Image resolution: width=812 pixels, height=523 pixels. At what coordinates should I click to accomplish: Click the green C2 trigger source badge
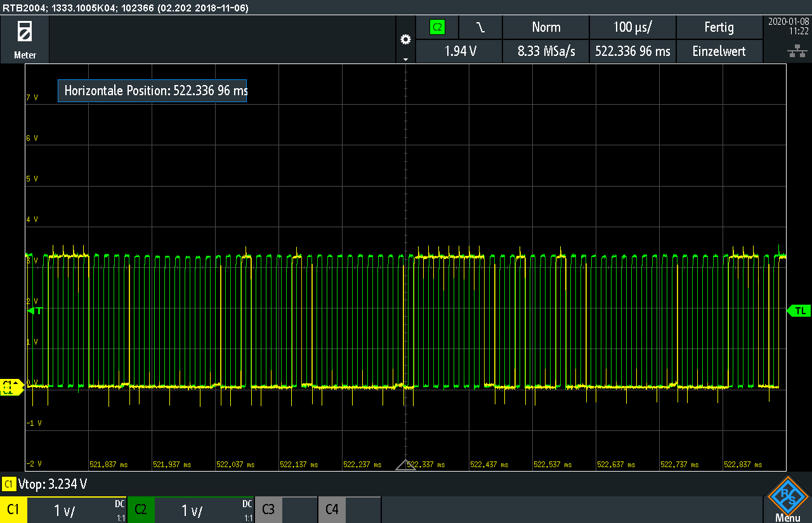(x=437, y=27)
